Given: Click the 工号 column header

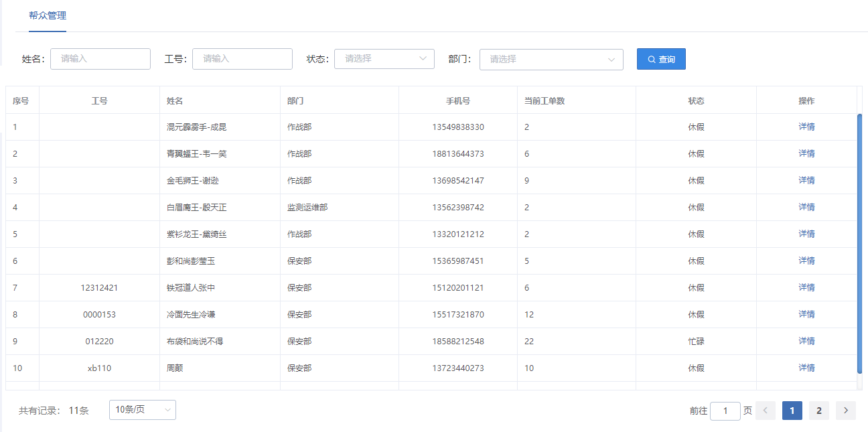Looking at the screenshot, I should pos(99,100).
